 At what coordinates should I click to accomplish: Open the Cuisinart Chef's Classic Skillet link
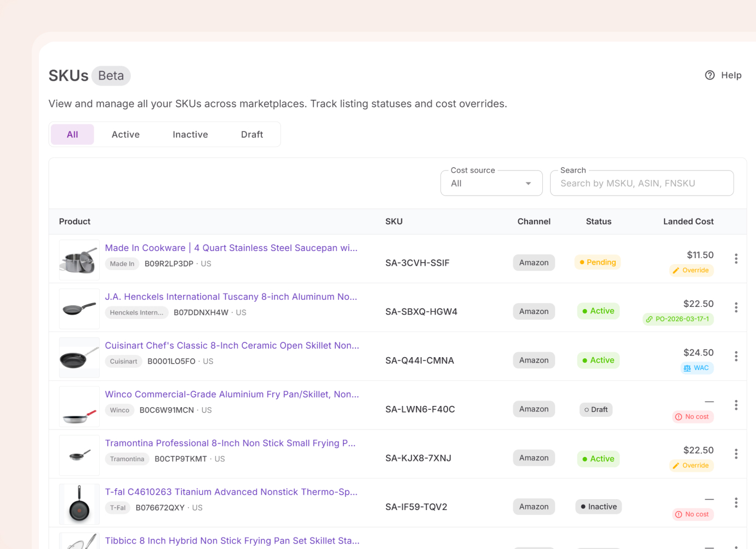(x=232, y=346)
